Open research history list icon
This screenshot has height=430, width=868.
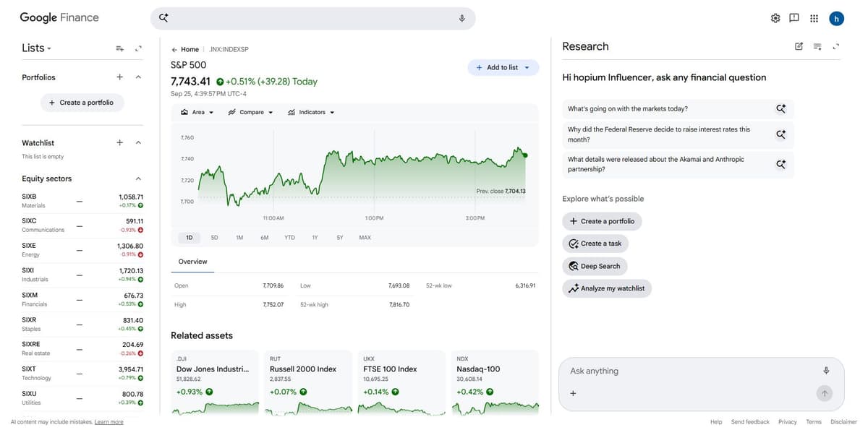[817, 46]
